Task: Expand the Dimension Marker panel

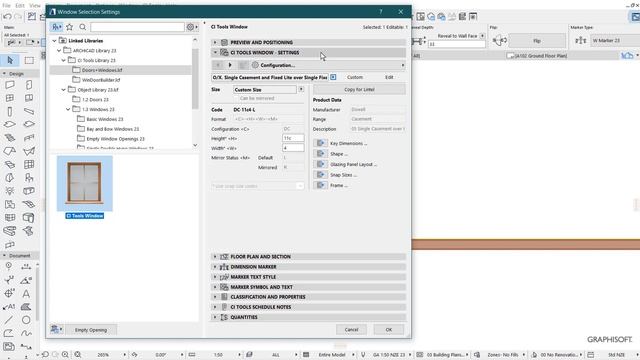Action: [x=215, y=267]
